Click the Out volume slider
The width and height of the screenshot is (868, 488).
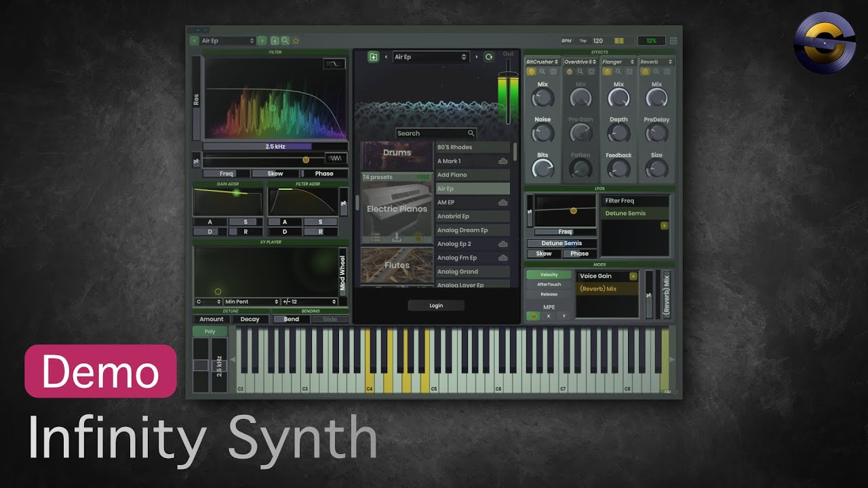pyautogui.click(x=508, y=92)
